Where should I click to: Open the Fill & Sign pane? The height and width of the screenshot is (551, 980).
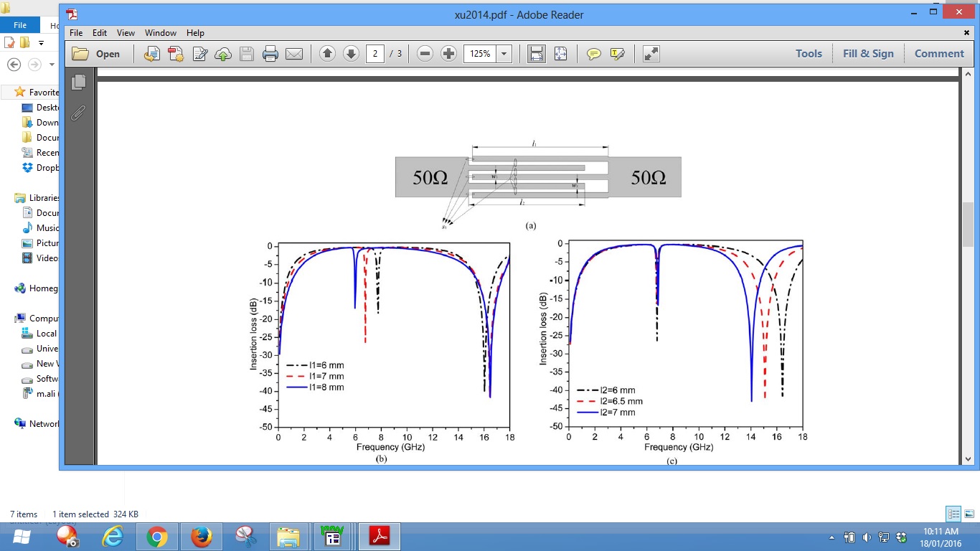pyautogui.click(x=868, y=54)
